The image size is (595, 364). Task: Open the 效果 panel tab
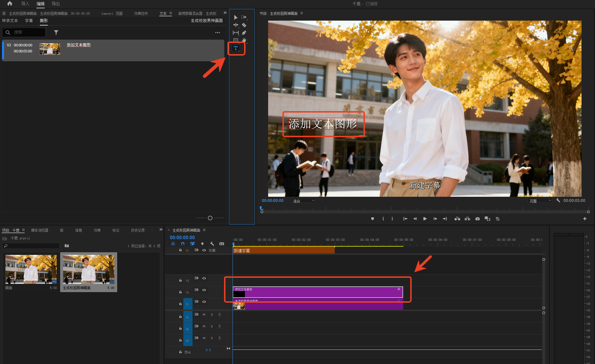pos(97,230)
